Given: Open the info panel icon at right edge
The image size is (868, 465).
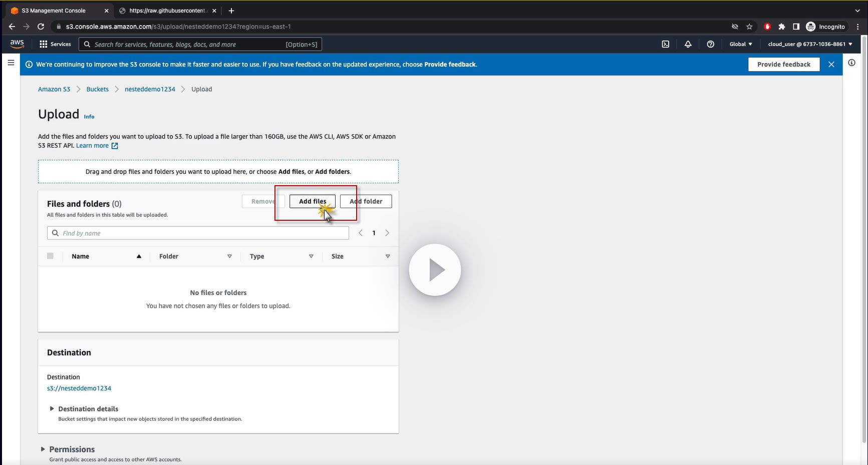Looking at the screenshot, I should [851, 63].
